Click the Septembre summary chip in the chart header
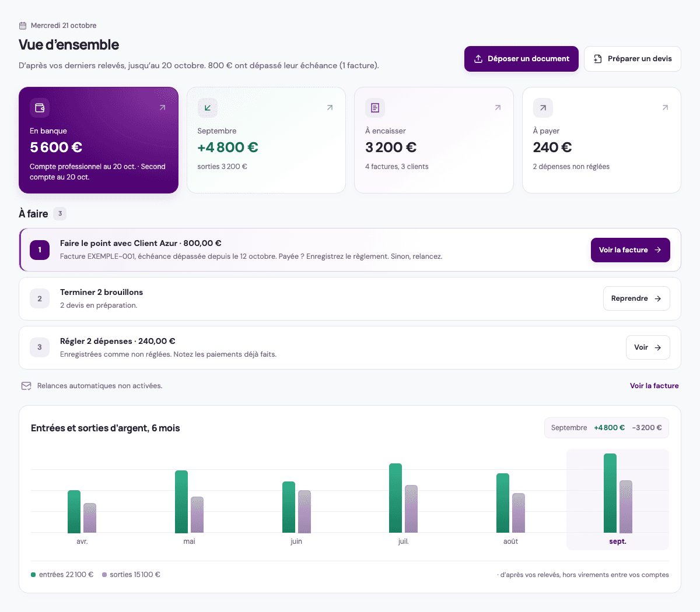Image resolution: width=700 pixels, height=612 pixels. click(607, 428)
